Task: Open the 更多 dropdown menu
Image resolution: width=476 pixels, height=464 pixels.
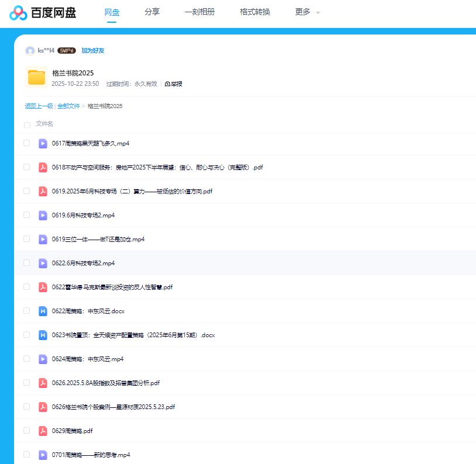Action: pos(303,12)
